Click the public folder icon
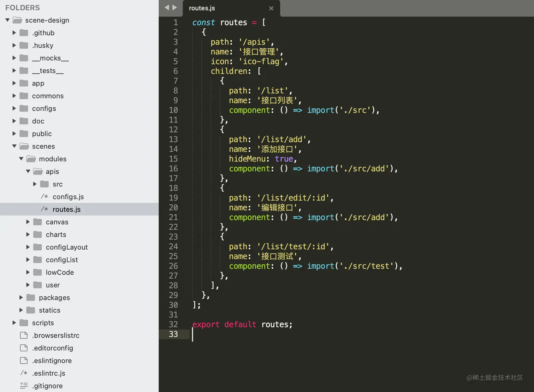 pos(24,133)
